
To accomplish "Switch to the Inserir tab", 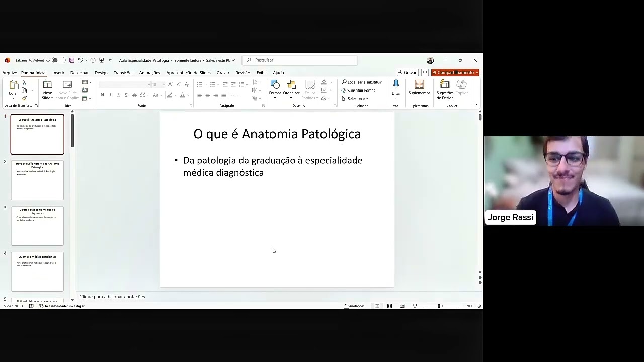I will 58,73.
